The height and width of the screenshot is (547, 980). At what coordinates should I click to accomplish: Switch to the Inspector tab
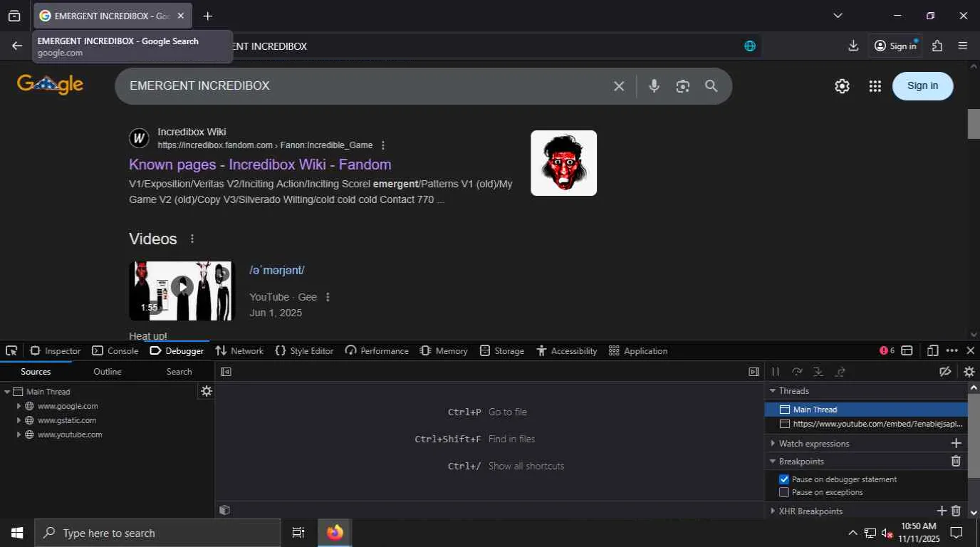(56, 350)
